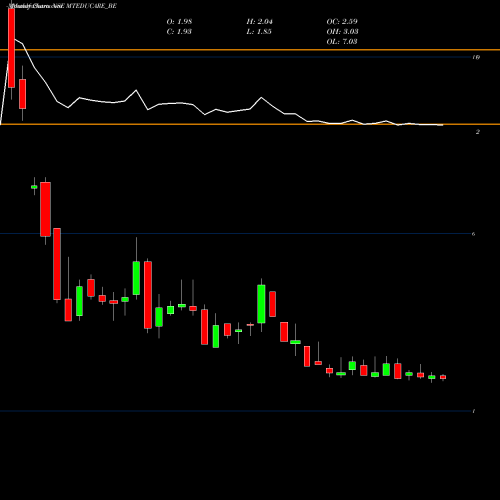Screen dimensions: 500x500
Task: Select the open value O: 1.98
Action: point(179,22)
